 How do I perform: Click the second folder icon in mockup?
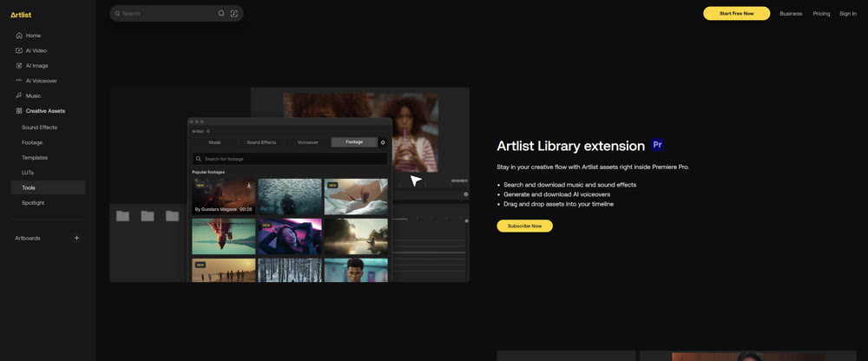click(148, 216)
